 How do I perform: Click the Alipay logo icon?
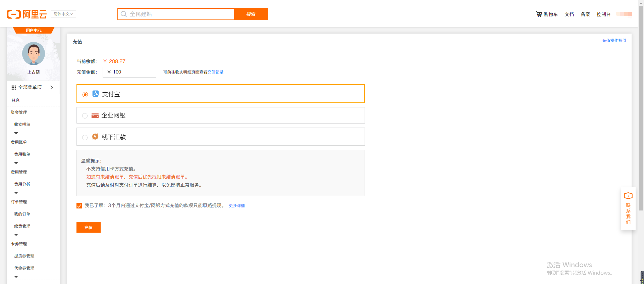[x=96, y=94]
